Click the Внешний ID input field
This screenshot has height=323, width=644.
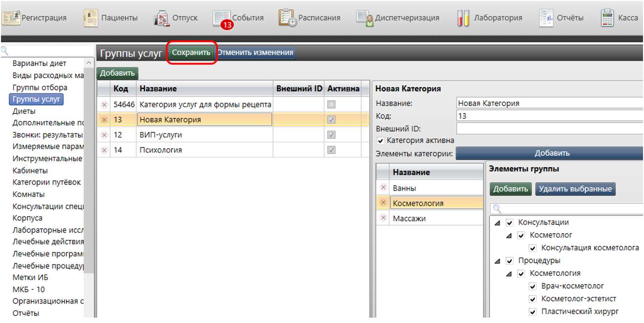[549, 129]
